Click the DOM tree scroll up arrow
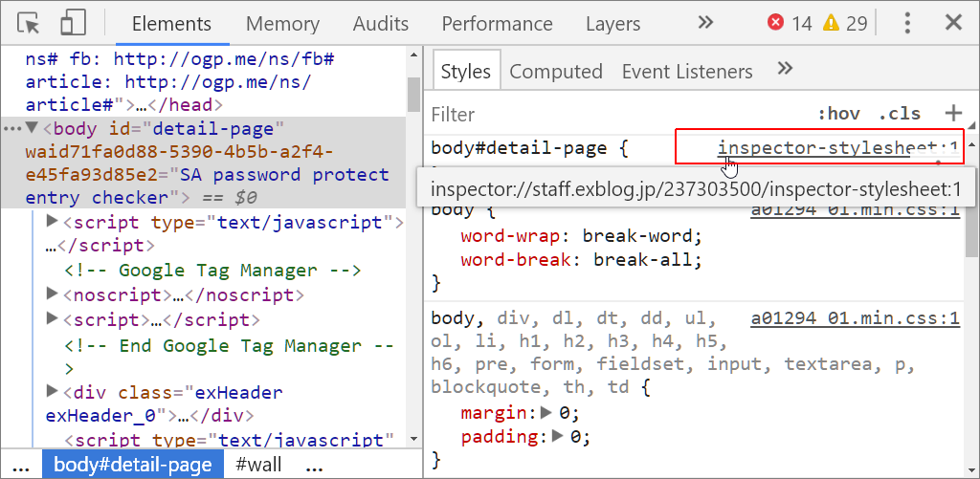Viewport: 980px width, 479px height. (x=413, y=54)
